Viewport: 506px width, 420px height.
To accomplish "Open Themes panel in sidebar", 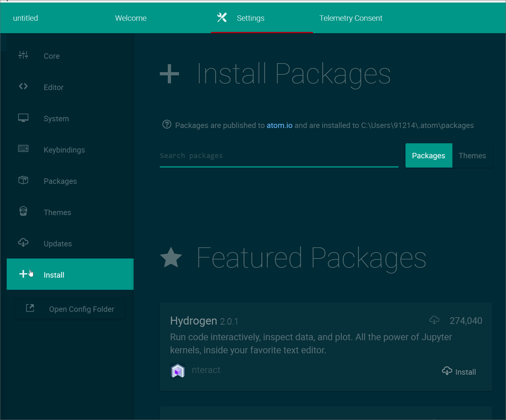I will (x=70, y=212).
